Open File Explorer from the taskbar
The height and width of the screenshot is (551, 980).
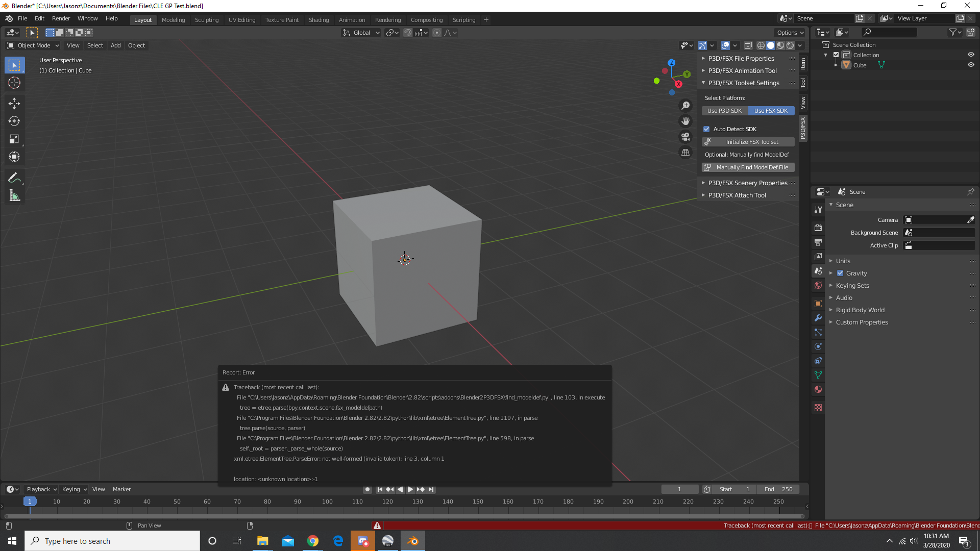[263, 541]
